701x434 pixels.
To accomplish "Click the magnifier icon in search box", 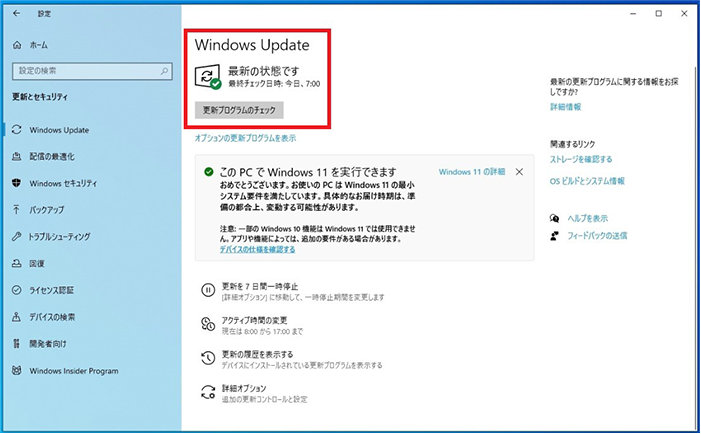I will (x=164, y=71).
